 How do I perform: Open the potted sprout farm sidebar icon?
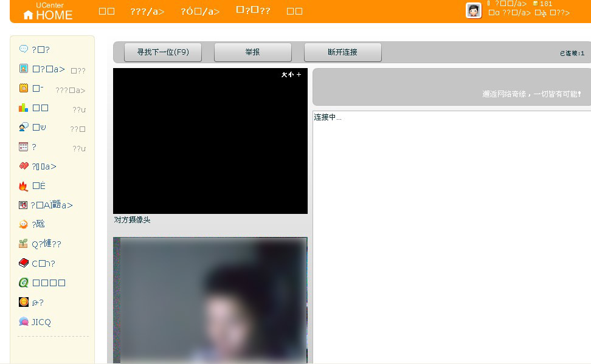click(23, 244)
